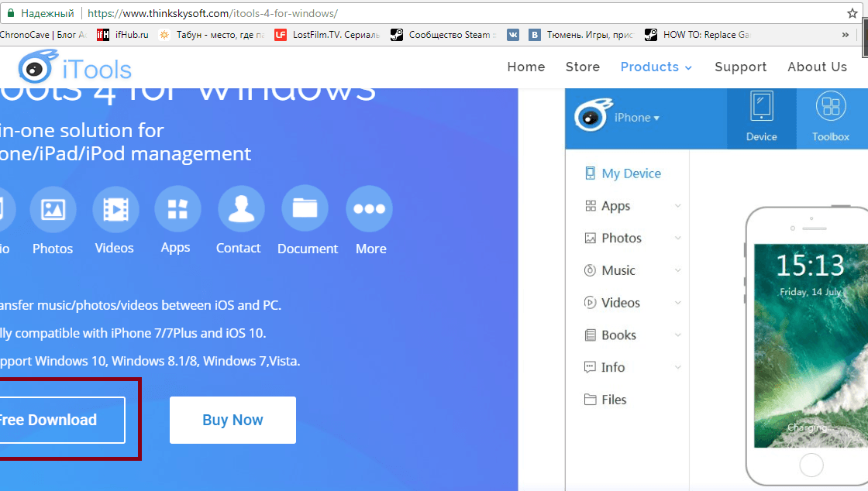Open the iPhone device selector dropdown
868x491 pixels.
(636, 117)
